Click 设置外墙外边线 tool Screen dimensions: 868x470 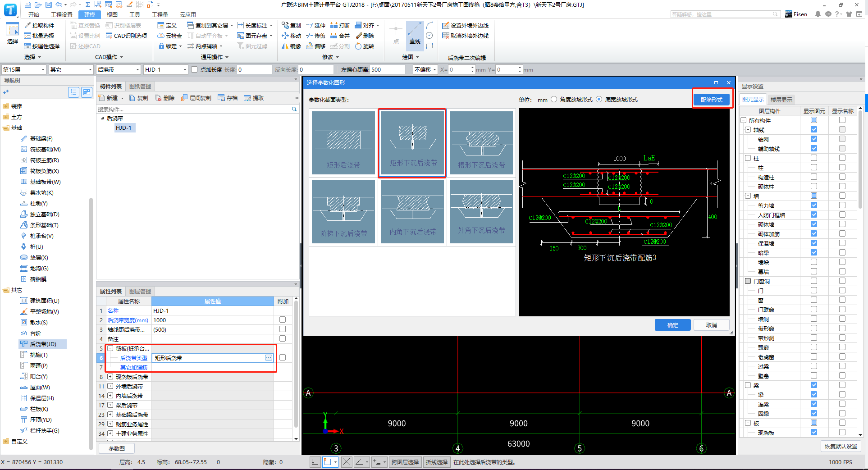(466, 26)
